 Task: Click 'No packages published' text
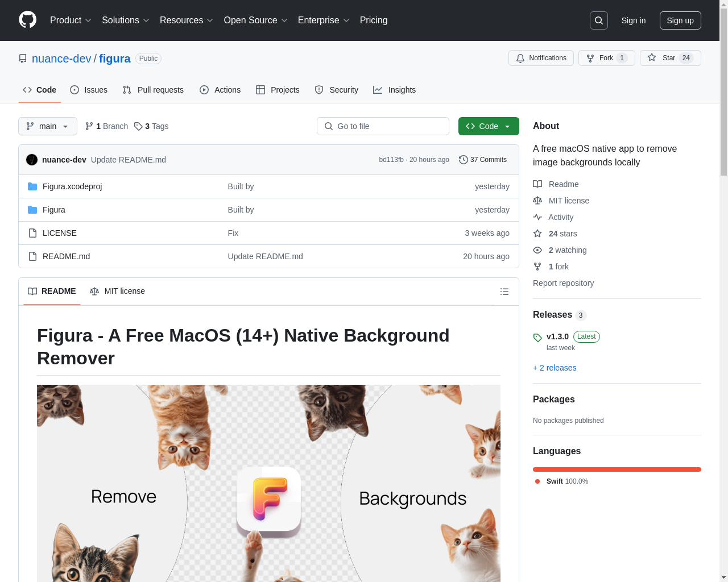pos(568,421)
